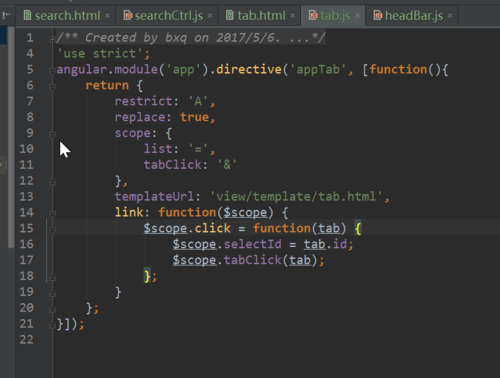Click the restrict property name
The image size is (500, 378).
tap(143, 101)
